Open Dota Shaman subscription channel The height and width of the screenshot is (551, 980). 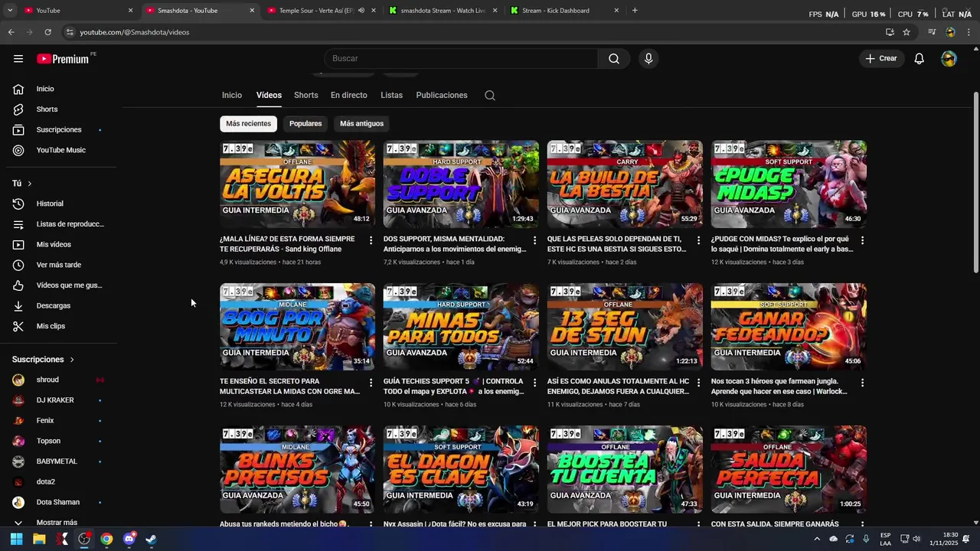tap(58, 503)
